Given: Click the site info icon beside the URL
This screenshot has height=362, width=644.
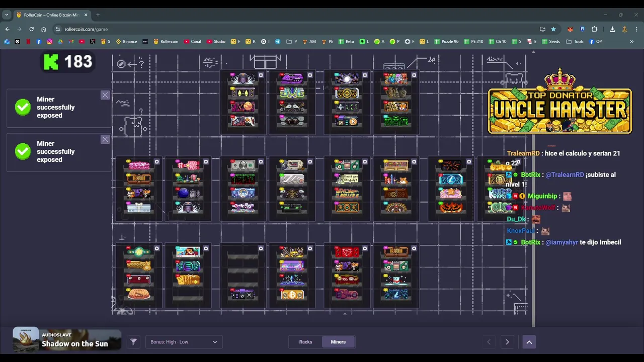Looking at the screenshot, I should click(x=58, y=29).
